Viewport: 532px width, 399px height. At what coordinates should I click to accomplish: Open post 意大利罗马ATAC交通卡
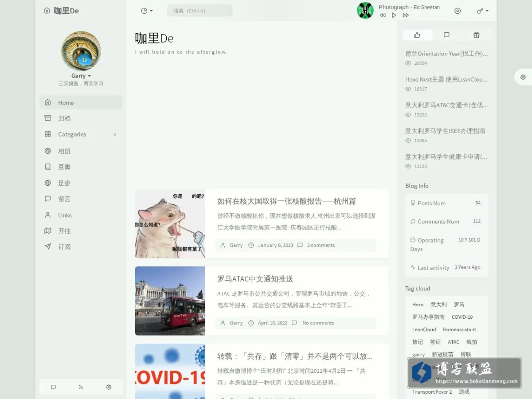(446, 105)
